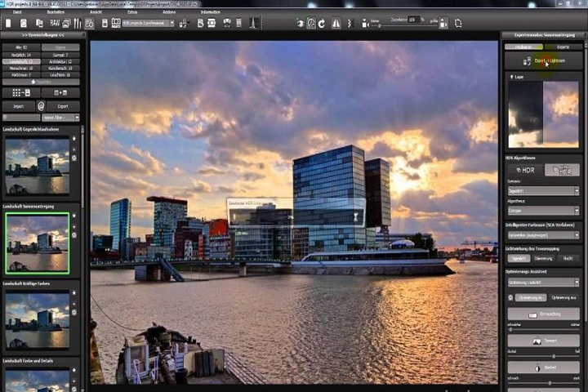This screenshot has height=392, width=588.
Task: Open the Algorithmus Entropie dropdown
Action: [x=543, y=211]
